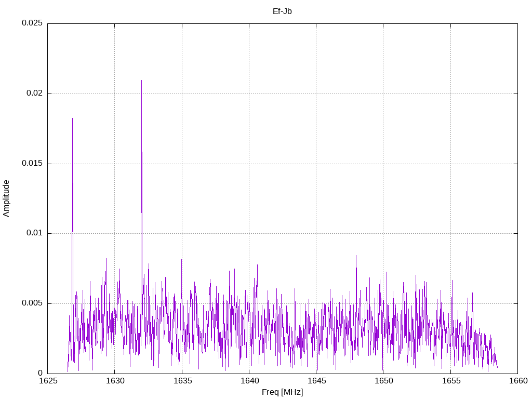Click x-axis tick value 1645

pos(317,381)
